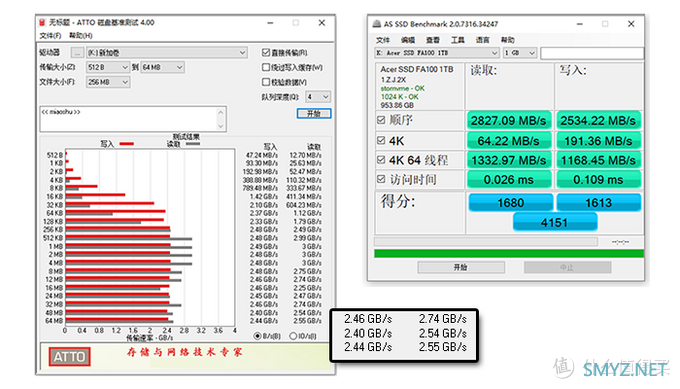
Task: Toggle the bypass write cache checkbox
Action: [x=266, y=67]
